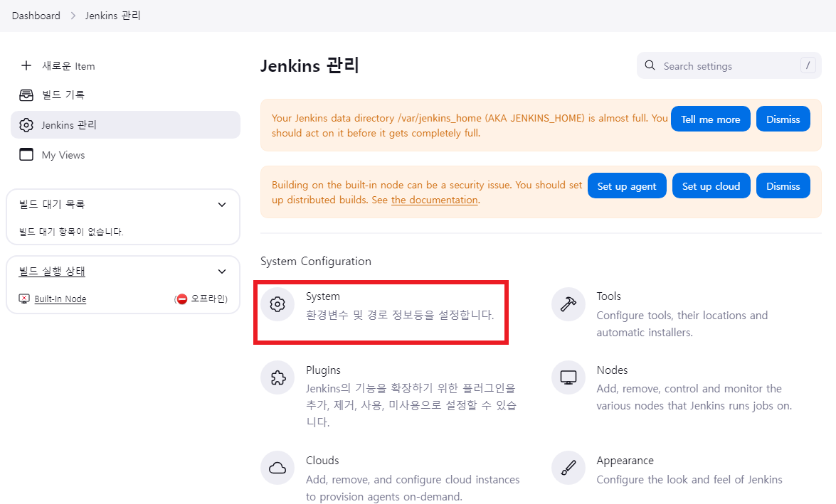836x504 pixels.
Task: Open the Appearance settings title
Action: 625,461
